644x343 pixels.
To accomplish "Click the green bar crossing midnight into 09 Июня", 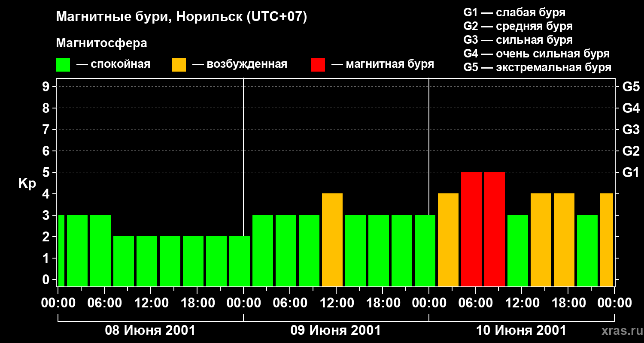I will [x=240, y=261].
